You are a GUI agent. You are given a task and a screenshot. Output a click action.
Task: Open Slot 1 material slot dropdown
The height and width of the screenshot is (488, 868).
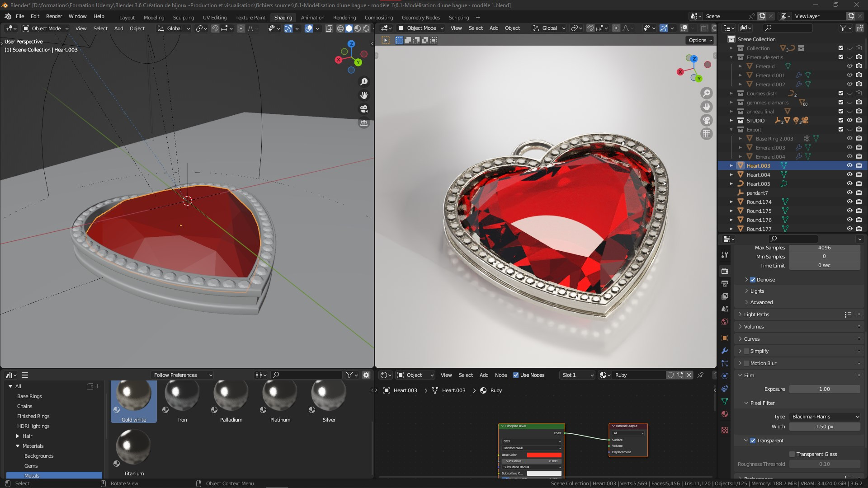click(x=577, y=375)
